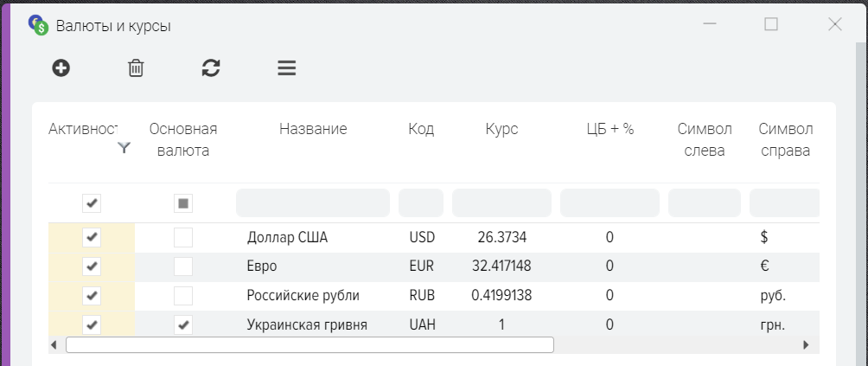Click the refresh rates icon
The width and height of the screenshot is (868, 366).
click(211, 68)
